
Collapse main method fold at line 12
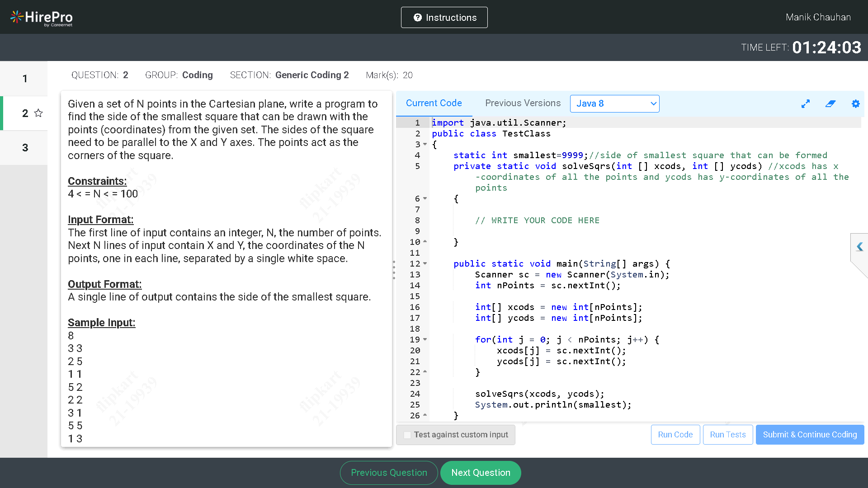(425, 264)
